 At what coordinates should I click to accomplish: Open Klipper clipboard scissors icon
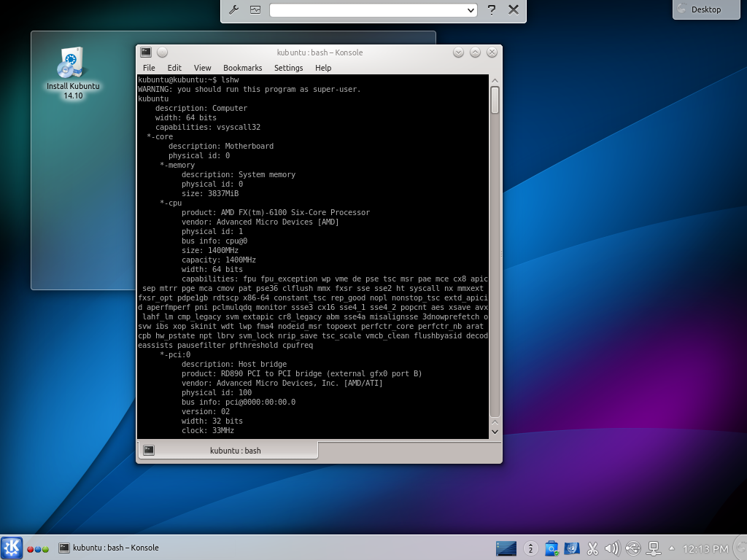pos(592,548)
